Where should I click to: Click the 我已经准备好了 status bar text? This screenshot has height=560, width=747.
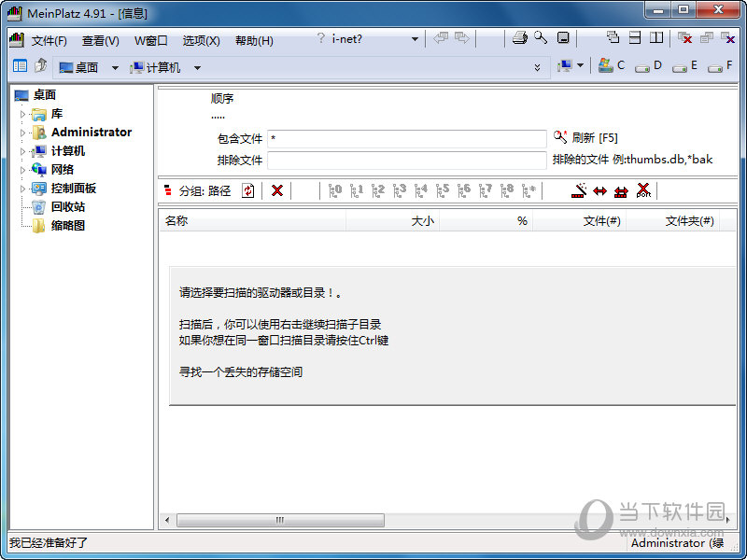pyautogui.click(x=49, y=542)
